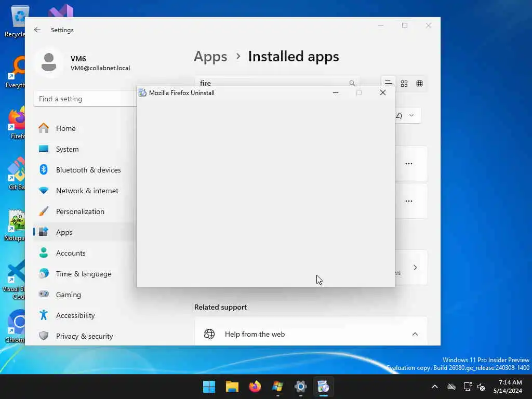Open the sort by dropdown

tap(408, 115)
